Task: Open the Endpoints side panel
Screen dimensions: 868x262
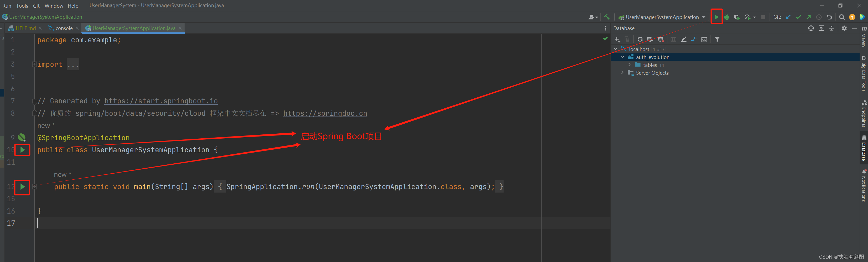Action: click(x=864, y=113)
